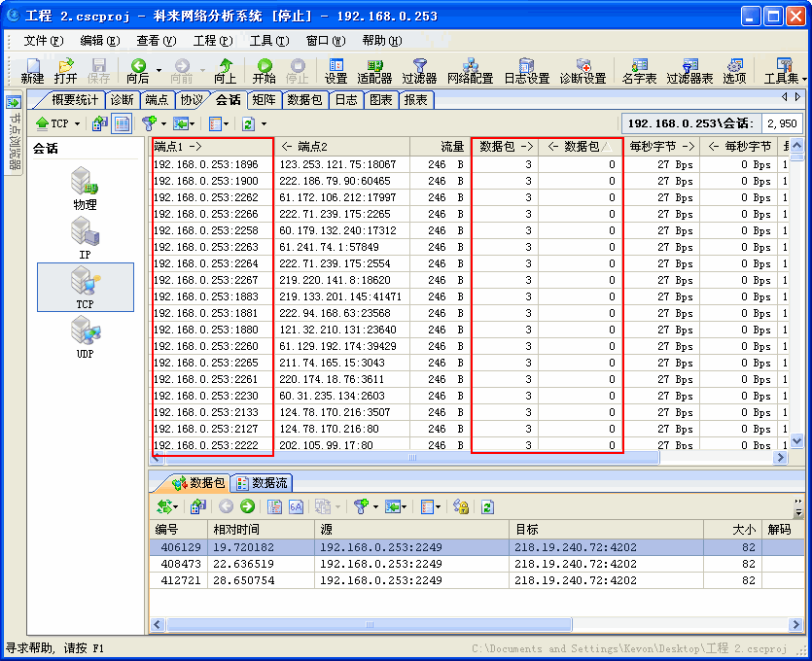
Task: Start capture with the 开始 button
Action: (264, 70)
